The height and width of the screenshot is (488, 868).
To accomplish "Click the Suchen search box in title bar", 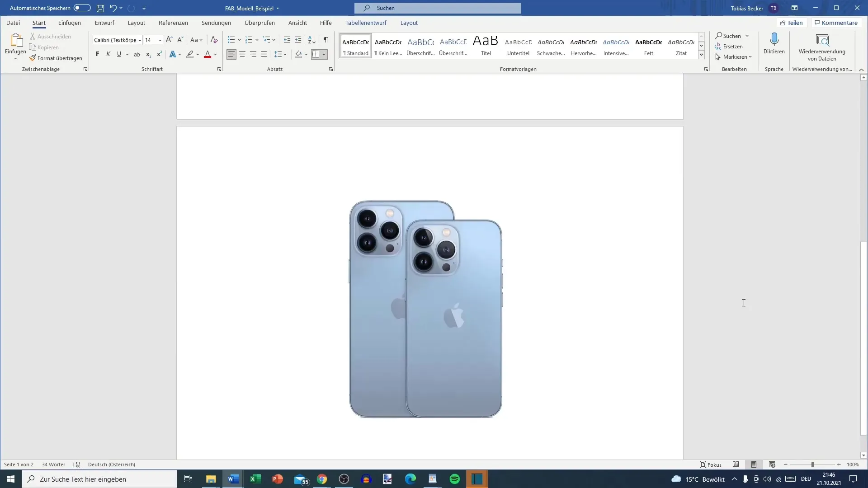I will point(438,8).
